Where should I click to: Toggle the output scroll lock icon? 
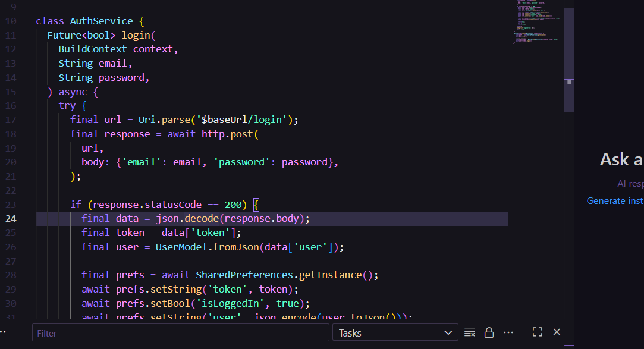point(489,332)
